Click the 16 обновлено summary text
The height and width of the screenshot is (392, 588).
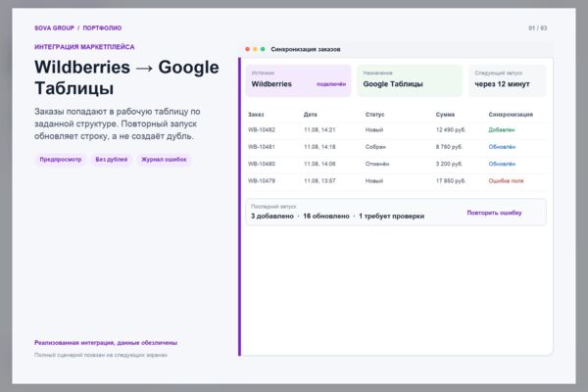tap(326, 216)
